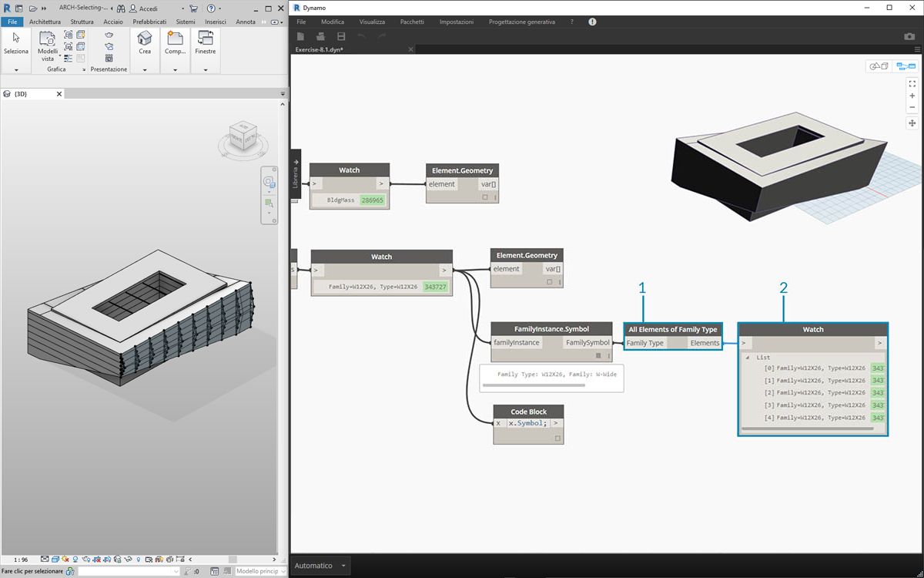Click the Finestre windows icon
Image resolution: width=924 pixels, height=578 pixels.
click(205, 38)
